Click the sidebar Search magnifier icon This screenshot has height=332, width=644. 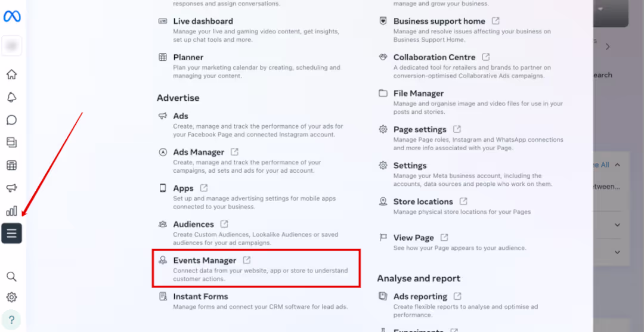(x=11, y=277)
